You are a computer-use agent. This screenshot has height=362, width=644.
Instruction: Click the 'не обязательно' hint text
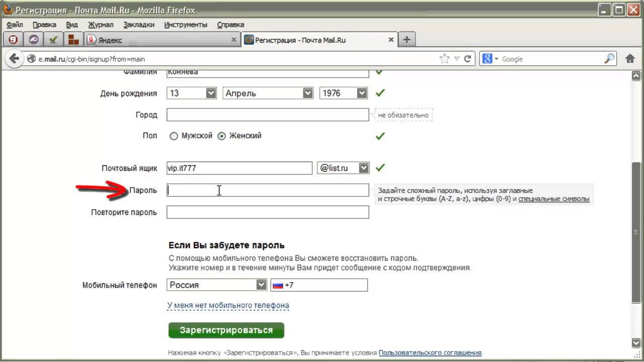pyautogui.click(x=403, y=115)
